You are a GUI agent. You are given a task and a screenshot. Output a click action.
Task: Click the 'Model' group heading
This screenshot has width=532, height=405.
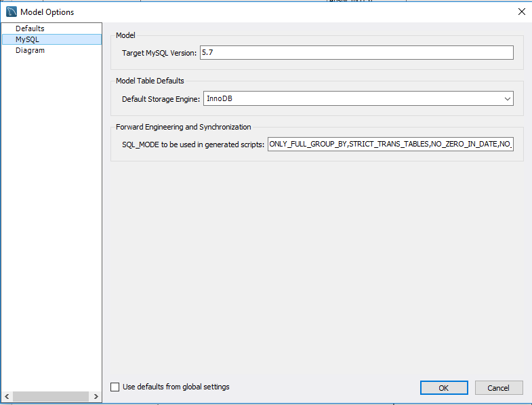(x=125, y=35)
